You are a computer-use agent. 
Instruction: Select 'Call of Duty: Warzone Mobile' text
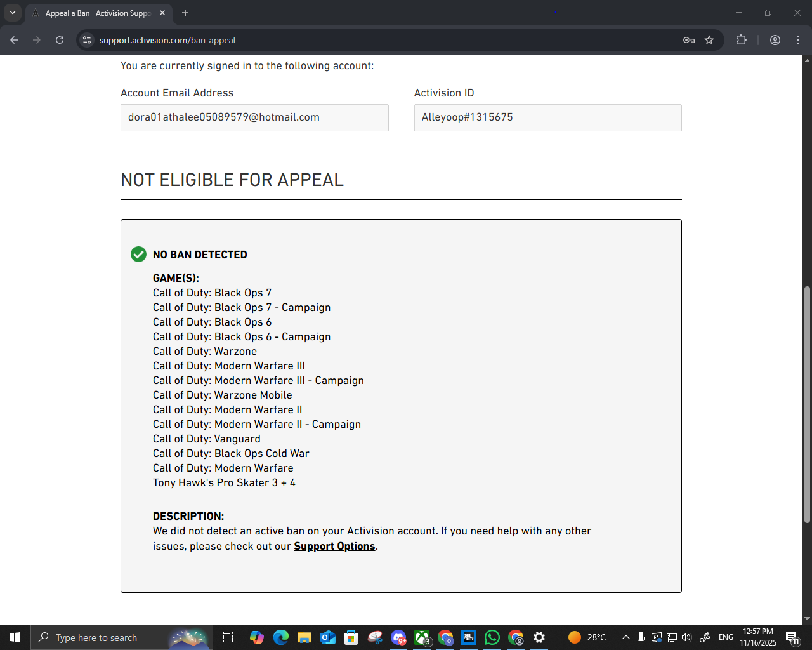223,395
